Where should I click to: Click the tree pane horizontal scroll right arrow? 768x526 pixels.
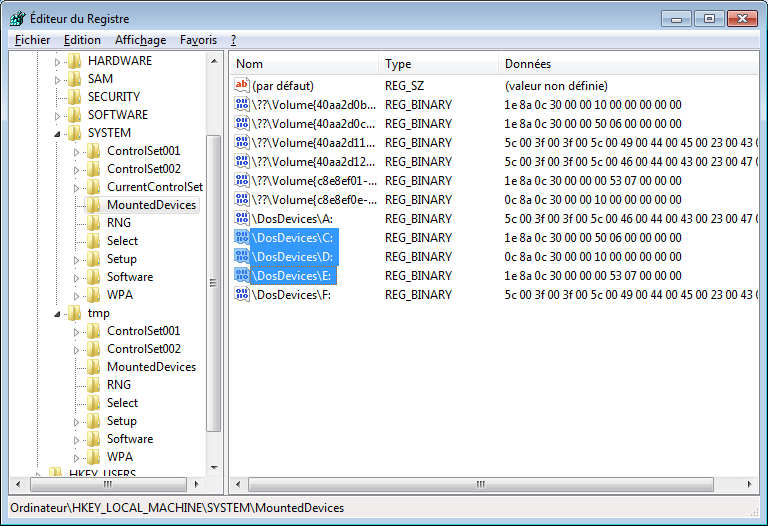point(197,484)
